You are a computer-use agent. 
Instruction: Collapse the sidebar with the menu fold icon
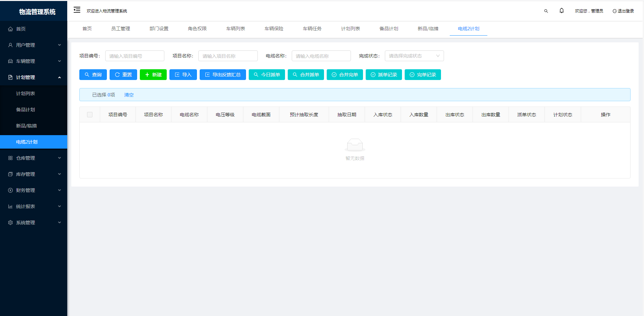click(x=77, y=10)
